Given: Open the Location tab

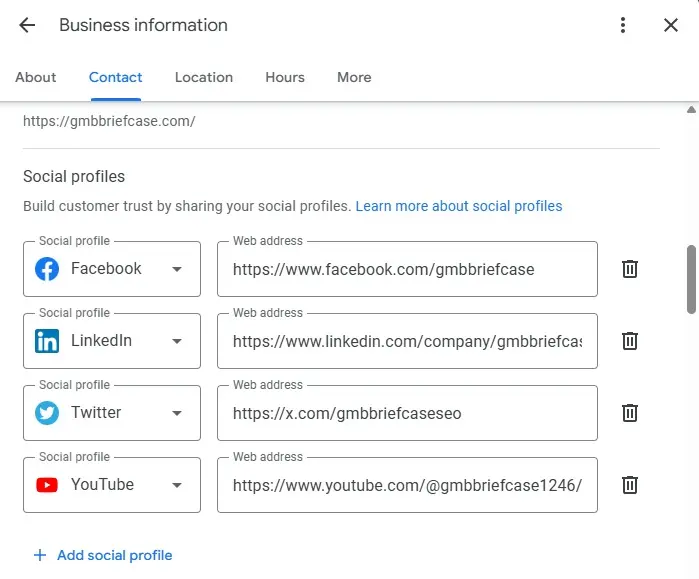Looking at the screenshot, I should tap(204, 77).
